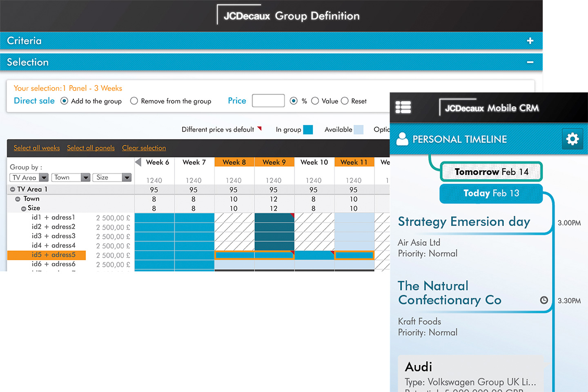Viewport: 588px width, 392px height.
Task: Click the id6 available cell under Week 8
Action: point(234,265)
